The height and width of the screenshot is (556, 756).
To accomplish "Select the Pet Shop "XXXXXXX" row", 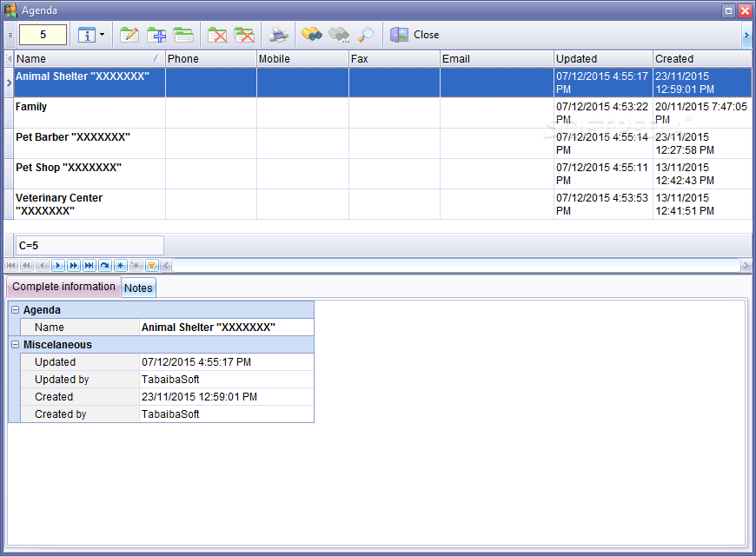I will (383, 174).
